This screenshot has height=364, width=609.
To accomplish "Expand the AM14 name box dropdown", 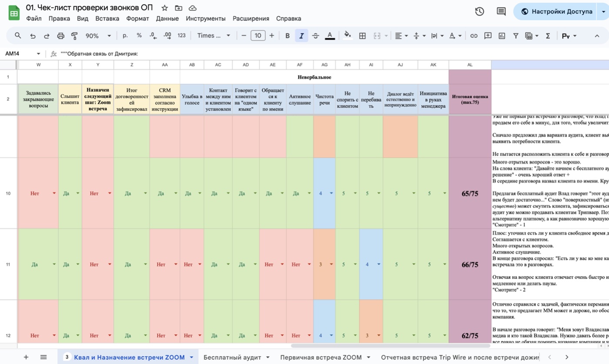I will click(38, 54).
